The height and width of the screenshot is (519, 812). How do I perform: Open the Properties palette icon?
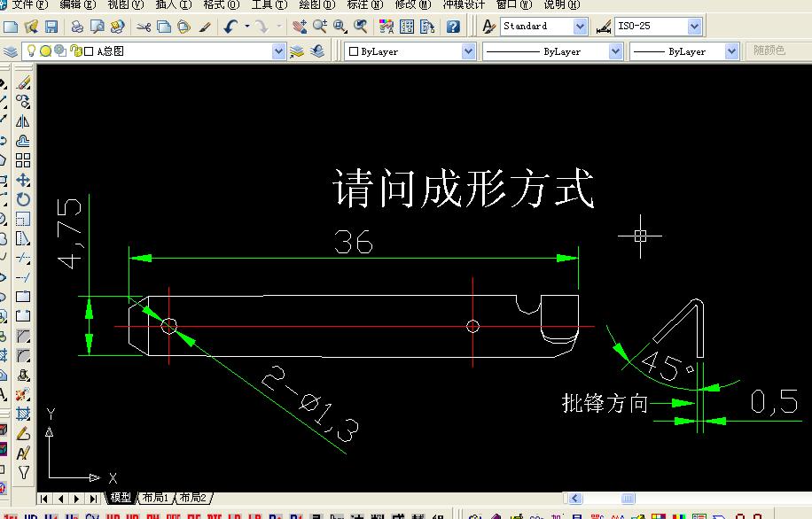click(386, 27)
